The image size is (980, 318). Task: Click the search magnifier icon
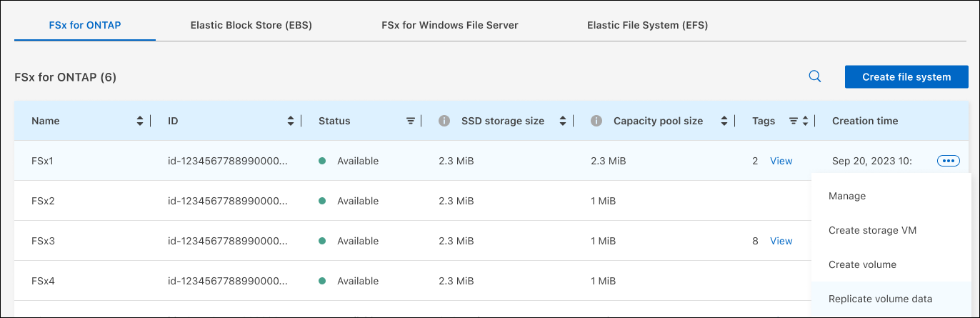pos(814,76)
